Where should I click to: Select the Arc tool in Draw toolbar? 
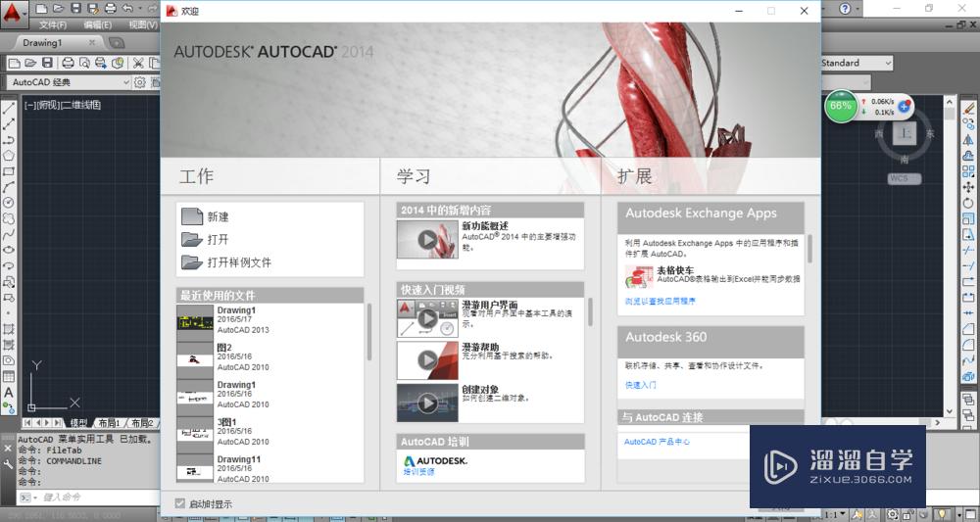click(9, 187)
